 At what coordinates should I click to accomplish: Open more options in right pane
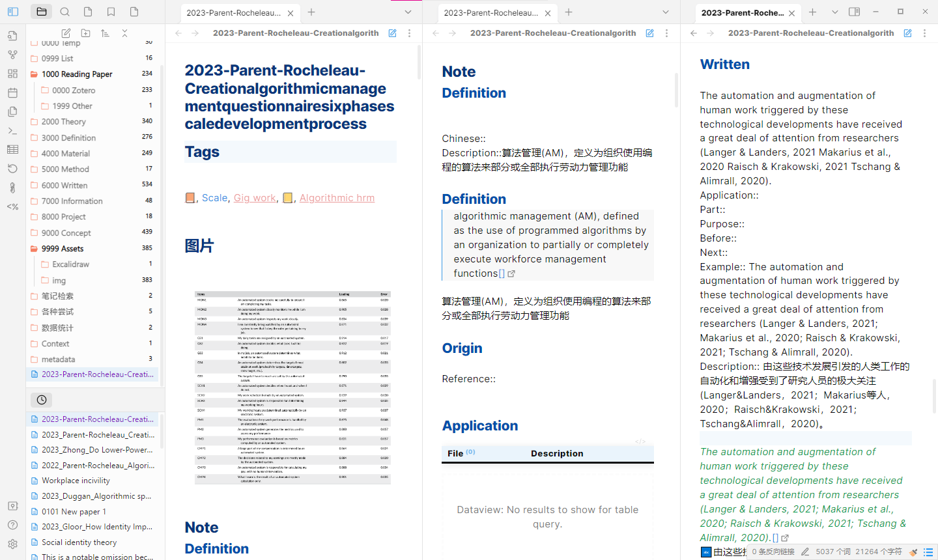pyautogui.click(x=924, y=33)
